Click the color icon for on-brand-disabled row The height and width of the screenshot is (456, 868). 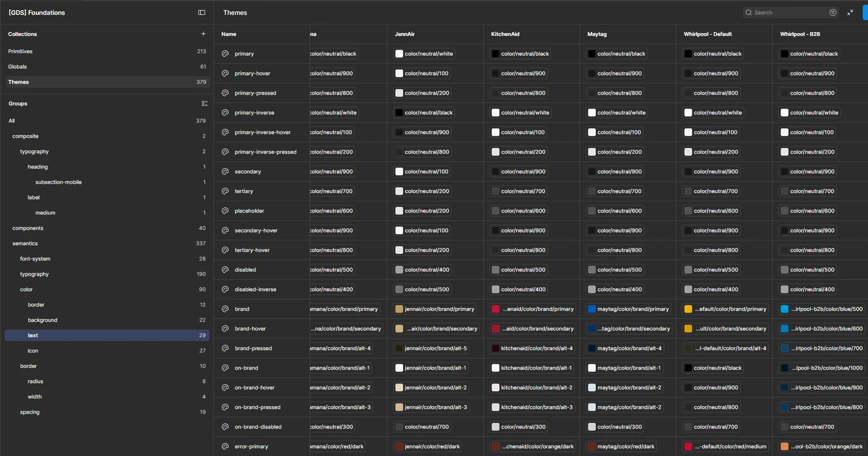[225, 427]
